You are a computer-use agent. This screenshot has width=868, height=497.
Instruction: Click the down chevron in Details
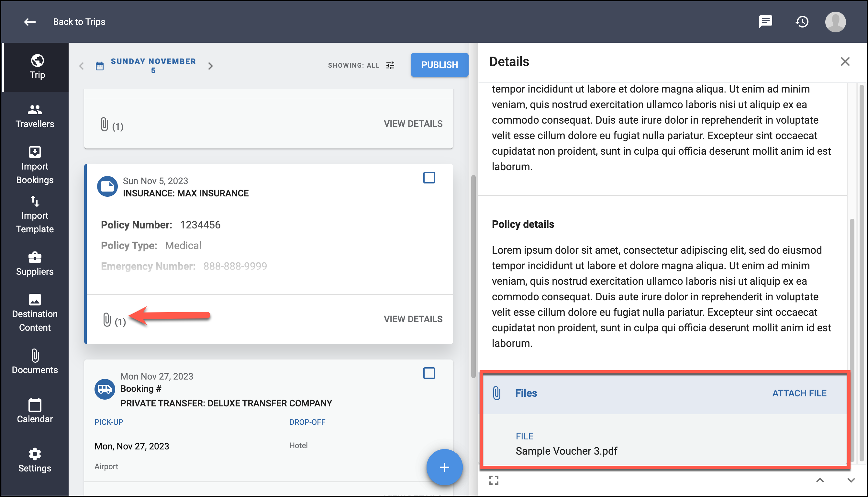(x=851, y=480)
